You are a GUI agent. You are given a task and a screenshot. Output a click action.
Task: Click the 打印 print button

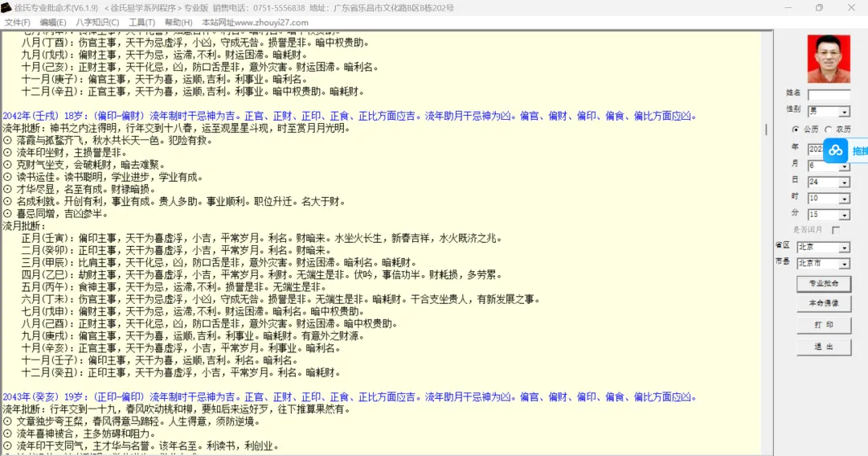(x=824, y=325)
